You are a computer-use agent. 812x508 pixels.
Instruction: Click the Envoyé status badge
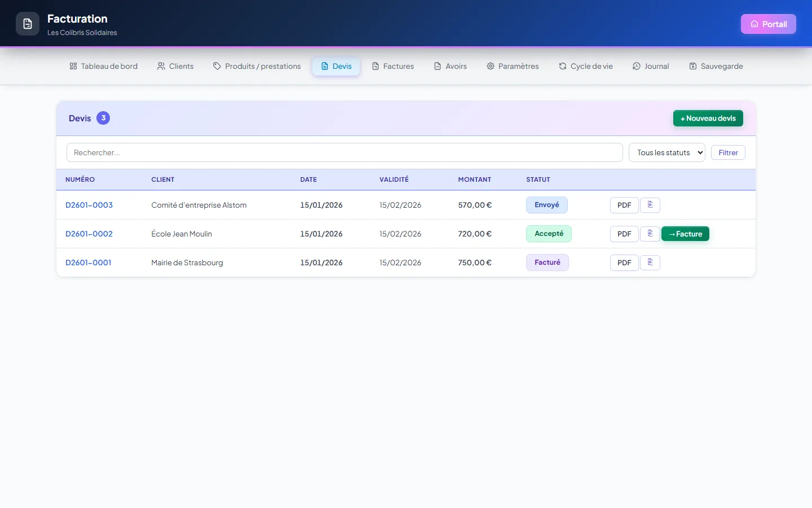click(x=547, y=205)
